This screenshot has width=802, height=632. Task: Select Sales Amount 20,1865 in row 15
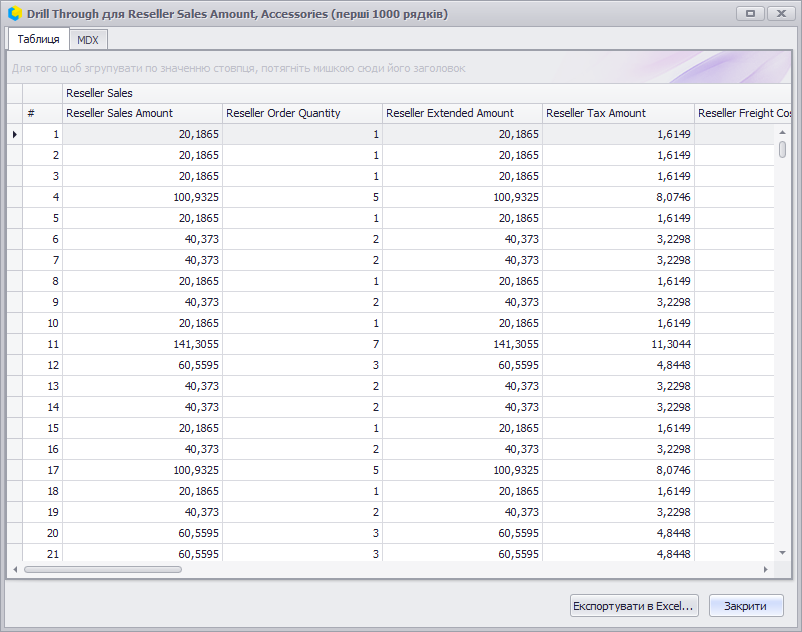coord(143,428)
